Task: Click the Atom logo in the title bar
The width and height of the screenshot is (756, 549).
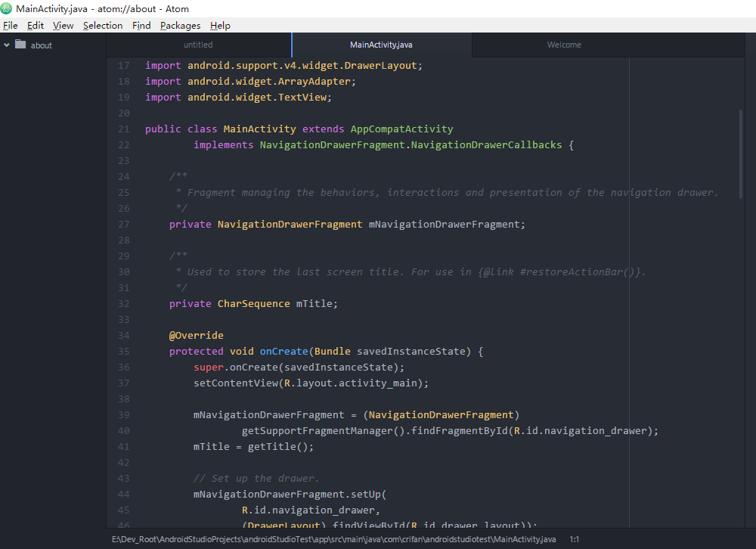Action: coord(6,8)
